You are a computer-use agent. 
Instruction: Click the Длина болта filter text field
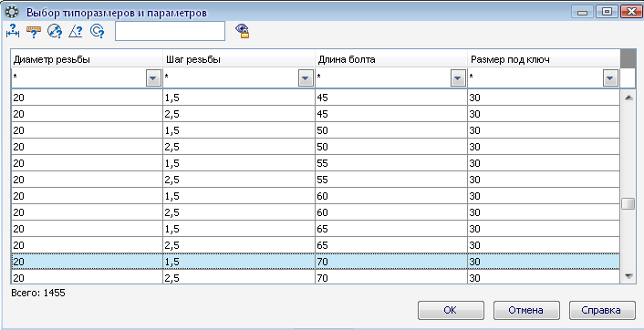tap(383, 78)
